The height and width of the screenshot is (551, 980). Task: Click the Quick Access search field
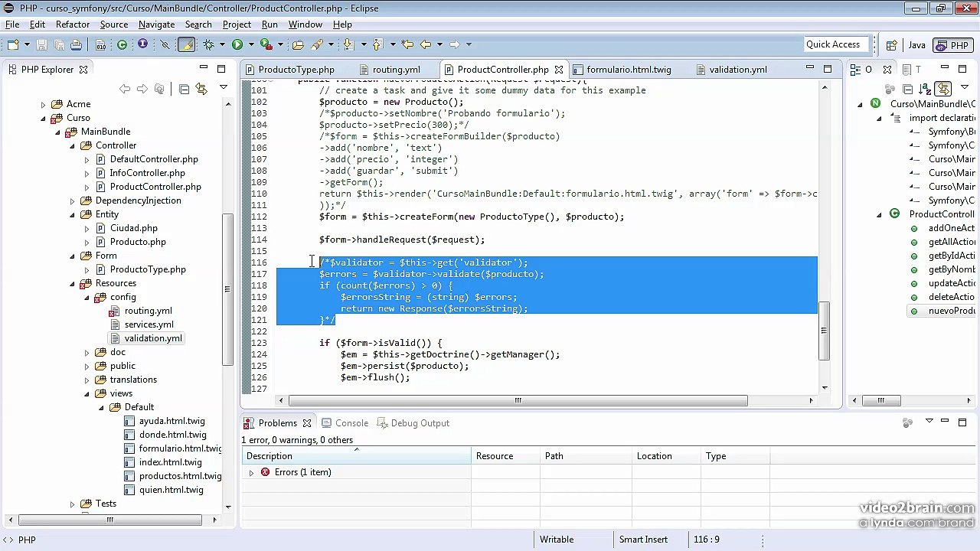click(x=833, y=44)
